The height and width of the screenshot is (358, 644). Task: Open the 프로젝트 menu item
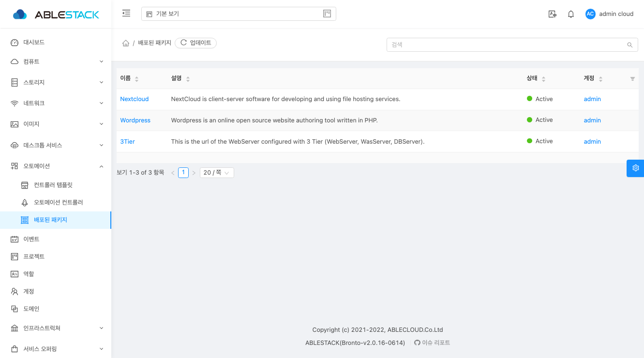coord(56,256)
